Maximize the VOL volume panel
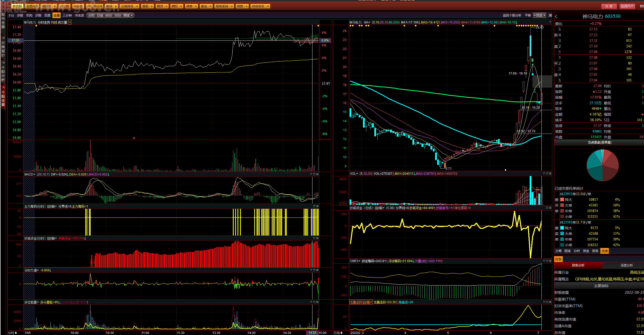The image size is (644, 335). (x=547, y=174)
